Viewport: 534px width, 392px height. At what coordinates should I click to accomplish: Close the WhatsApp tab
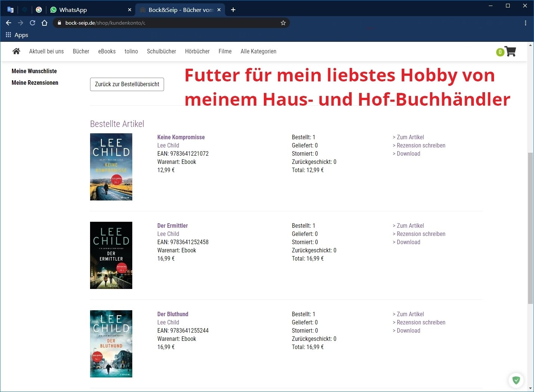coord(130,10)
